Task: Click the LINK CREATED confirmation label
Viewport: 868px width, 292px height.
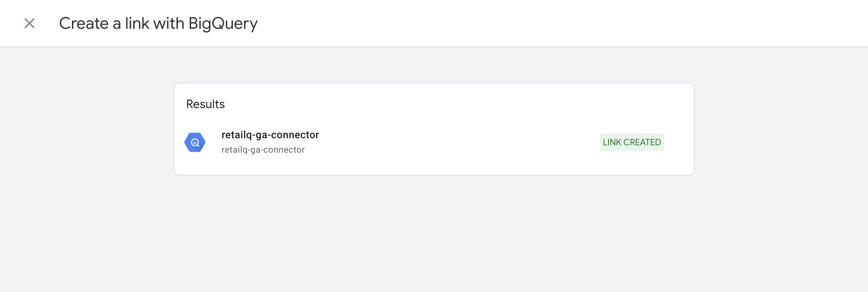Action: (x=632, y=142)
